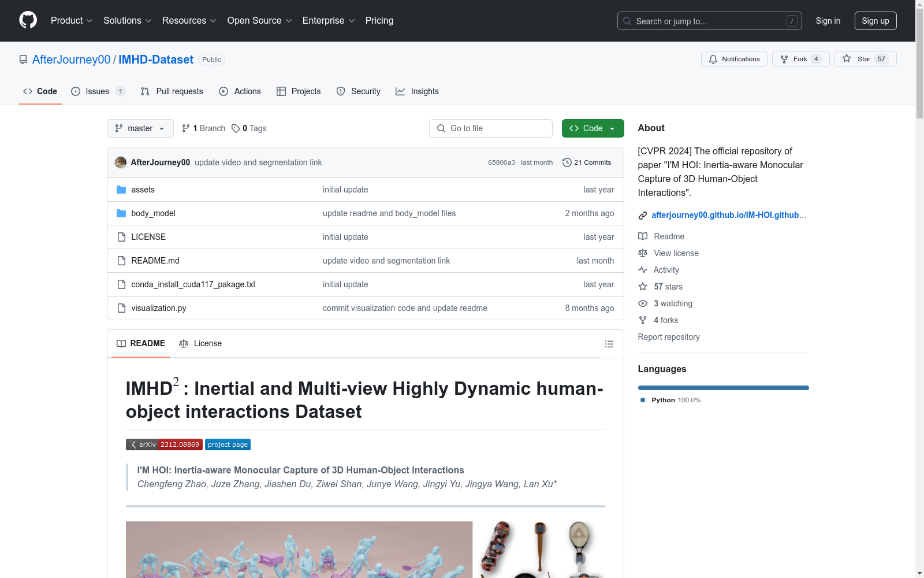The width and height of the screenshot is (924, 578).
Task: Click the visualization.py file icon
Action: pyautogui.click(x=121, y=308)
